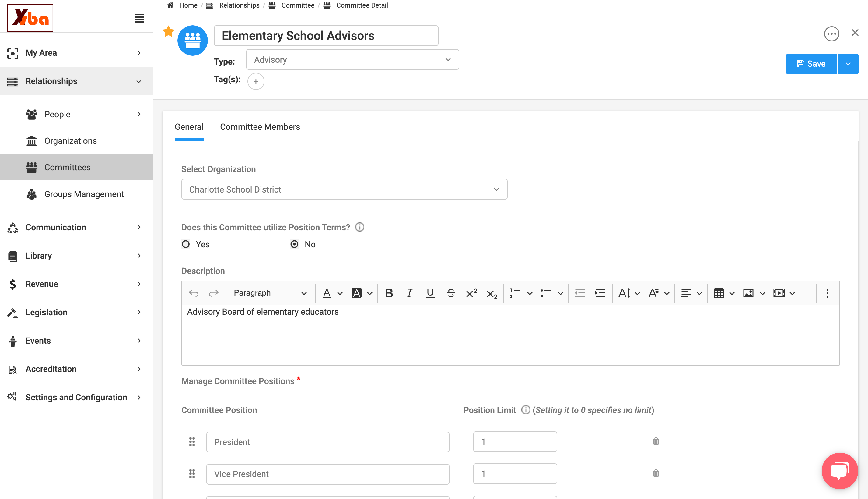Redo the edit in description editor
The height and width of the screenshot is (499, 868).
click(214, 293)
